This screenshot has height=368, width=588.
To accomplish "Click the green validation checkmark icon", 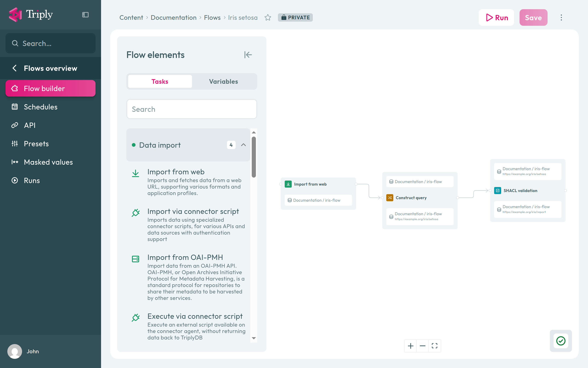I will click(x=561, y=341).
